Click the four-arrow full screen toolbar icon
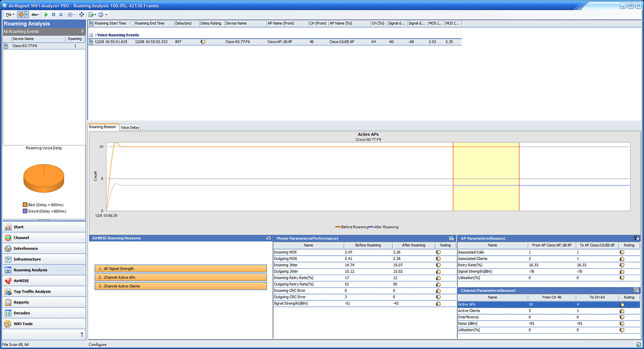Screen dimensions: 644x349 point(82,15)
